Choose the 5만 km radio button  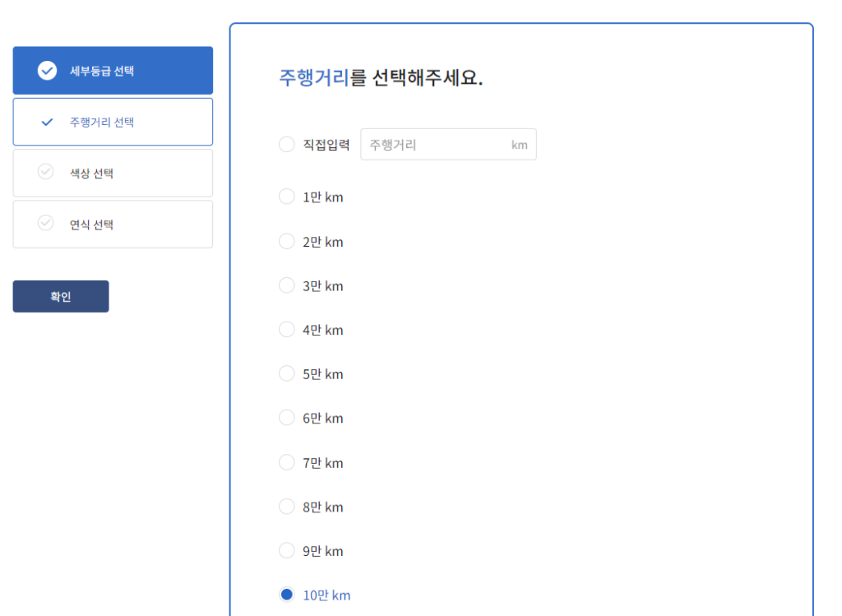[x=286, y=373]
